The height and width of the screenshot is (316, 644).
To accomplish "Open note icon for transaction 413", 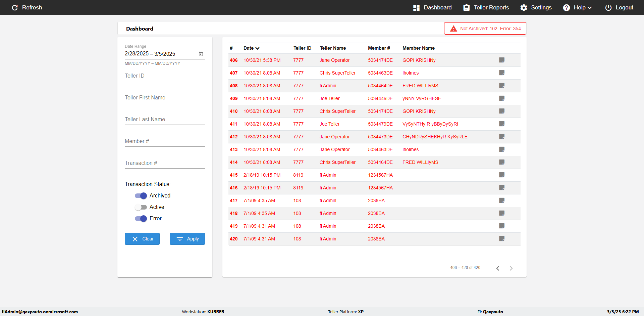I will pyautogui.click(x=502, y=149).
